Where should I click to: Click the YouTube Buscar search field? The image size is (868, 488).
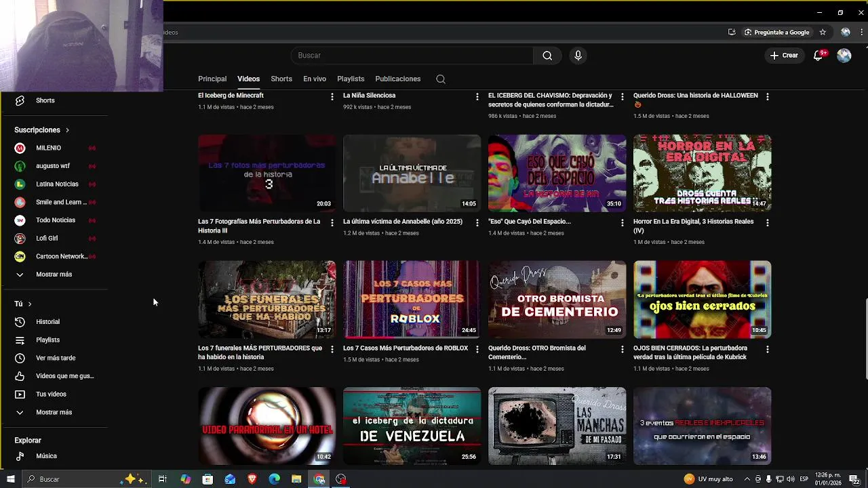(x=412, y=56)
